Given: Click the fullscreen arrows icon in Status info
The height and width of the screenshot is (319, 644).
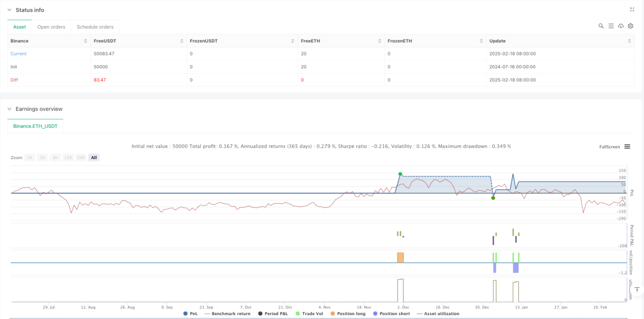Looking at the screenshot, I should (x=632, y=9).
